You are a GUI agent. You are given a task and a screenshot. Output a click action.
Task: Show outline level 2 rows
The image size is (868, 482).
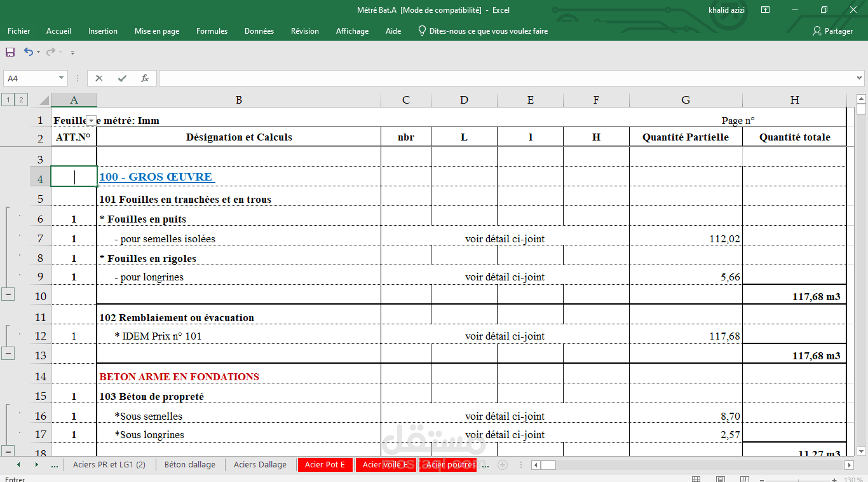pos(22,99)
